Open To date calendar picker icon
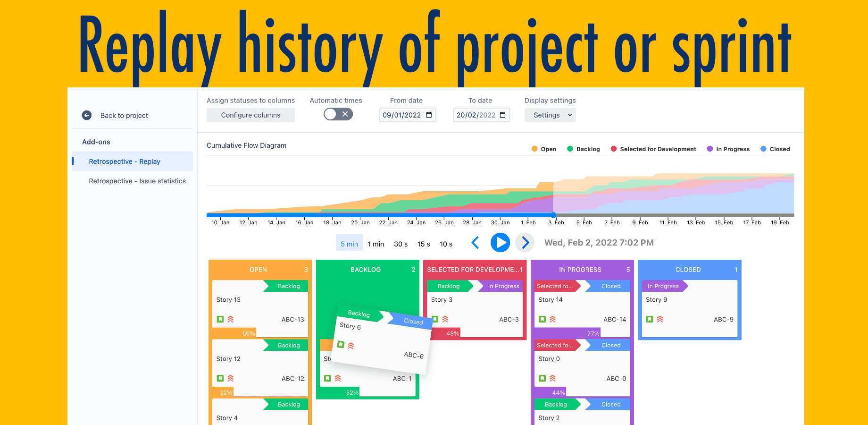Screen dimensions: 868x425 [x=502, y=115]
